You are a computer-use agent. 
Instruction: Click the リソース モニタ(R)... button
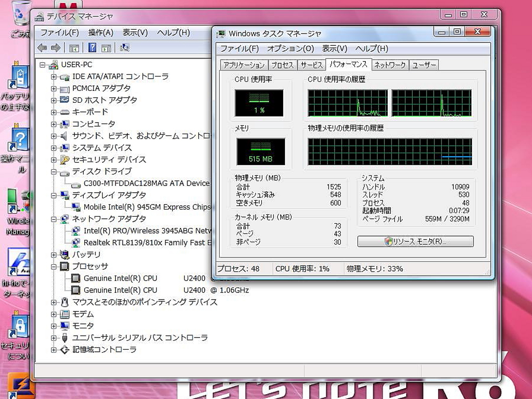click(415, 242)
